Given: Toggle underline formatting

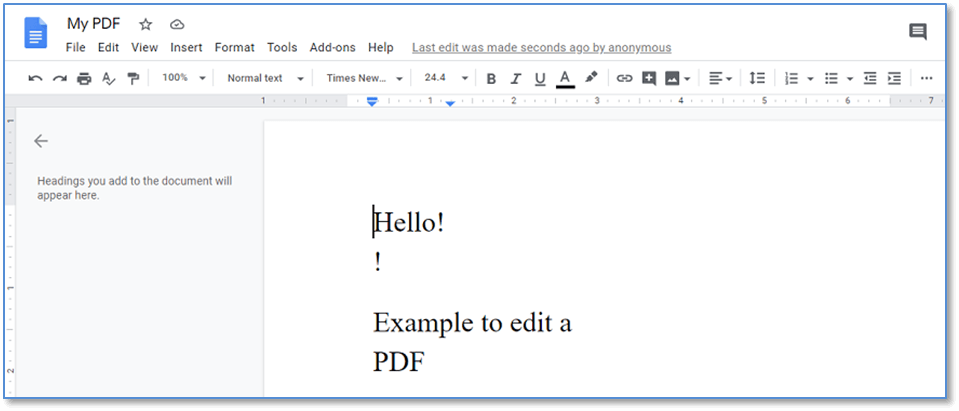Looking at the screenshot, I should click(x=540, y=78).
